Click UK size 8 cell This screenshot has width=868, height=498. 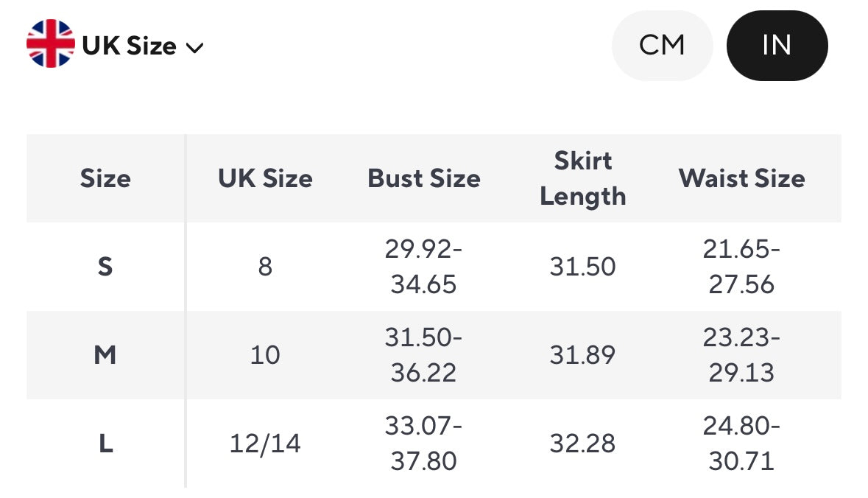pyautogui.click(x=265, y=267)
